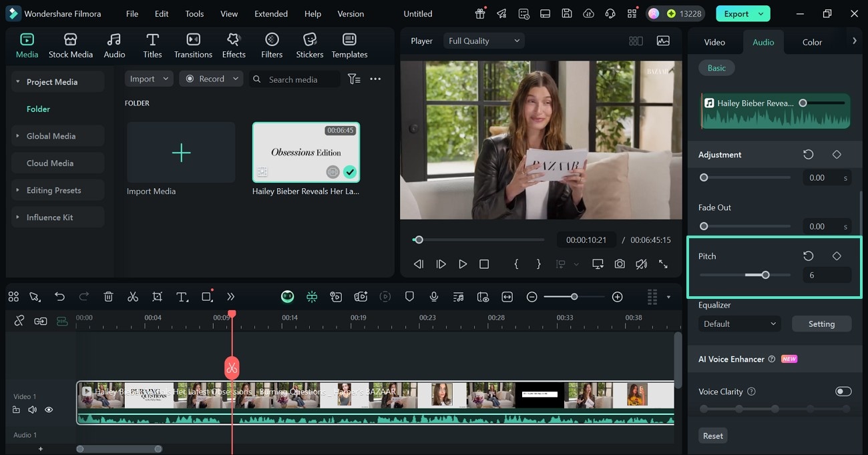
Task: Open the Tools menu
Action: [x=194, y=13]
